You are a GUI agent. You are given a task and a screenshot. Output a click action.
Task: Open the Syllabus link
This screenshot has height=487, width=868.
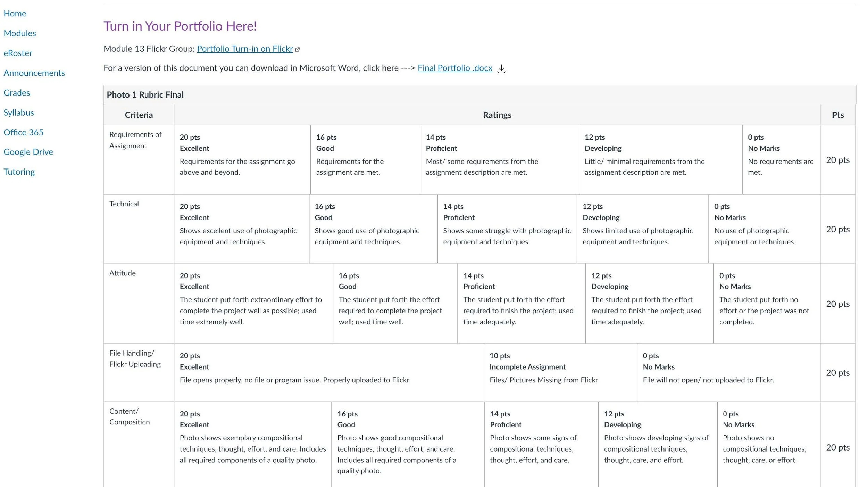[19, 112]
